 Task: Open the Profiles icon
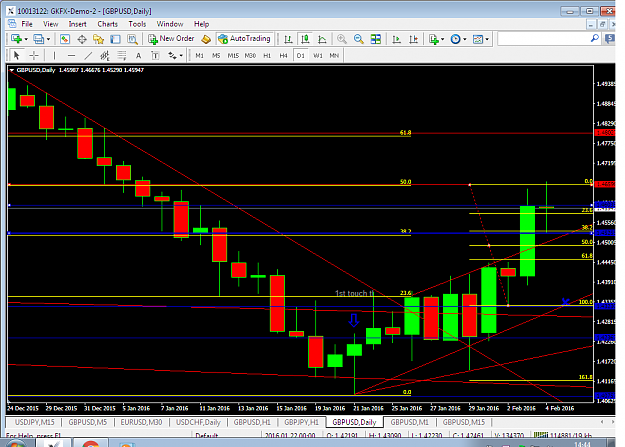[38, 39]
